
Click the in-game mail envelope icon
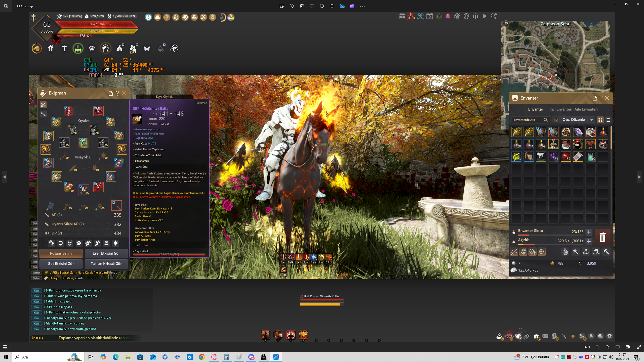click(545, 336)
